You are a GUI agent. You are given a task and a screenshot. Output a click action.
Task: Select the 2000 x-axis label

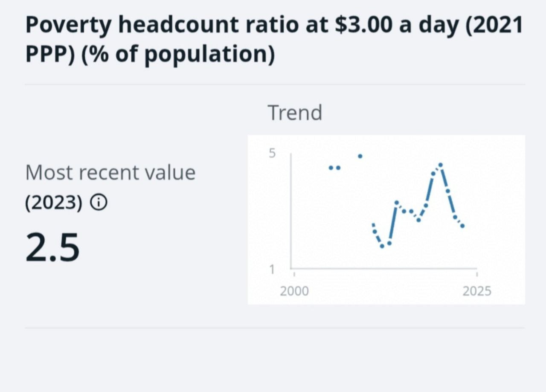[x=294, y=291]
